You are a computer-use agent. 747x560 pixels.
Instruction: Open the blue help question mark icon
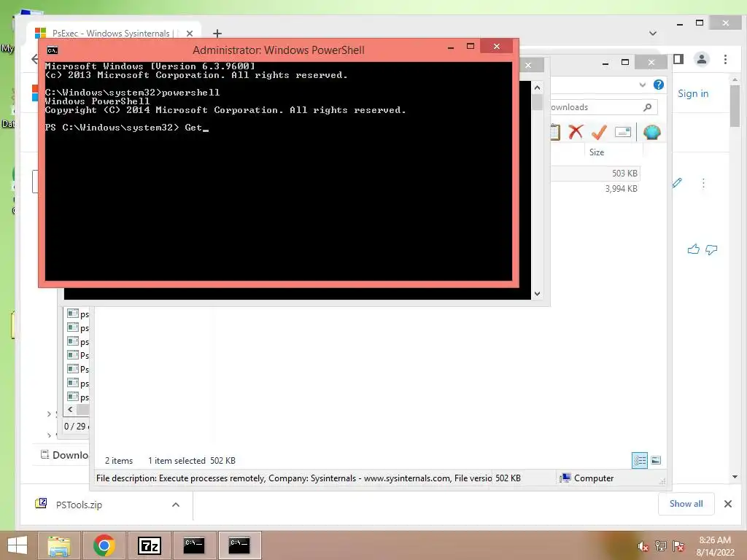(659, 85)
